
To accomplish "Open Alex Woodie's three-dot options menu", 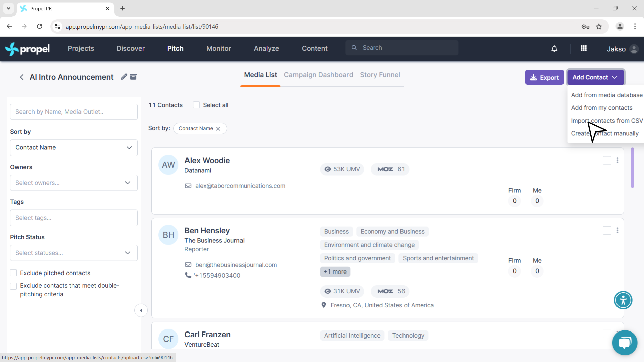I will pyautogui.click(x=618, y=160).
